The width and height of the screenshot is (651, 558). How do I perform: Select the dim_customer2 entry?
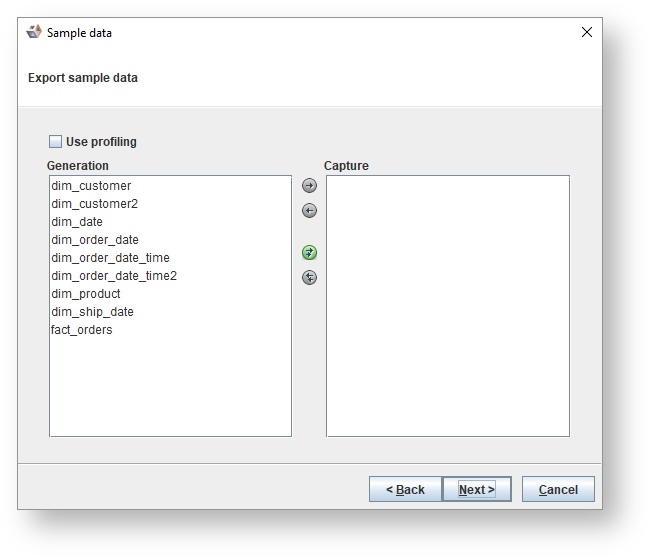(94, 204)
